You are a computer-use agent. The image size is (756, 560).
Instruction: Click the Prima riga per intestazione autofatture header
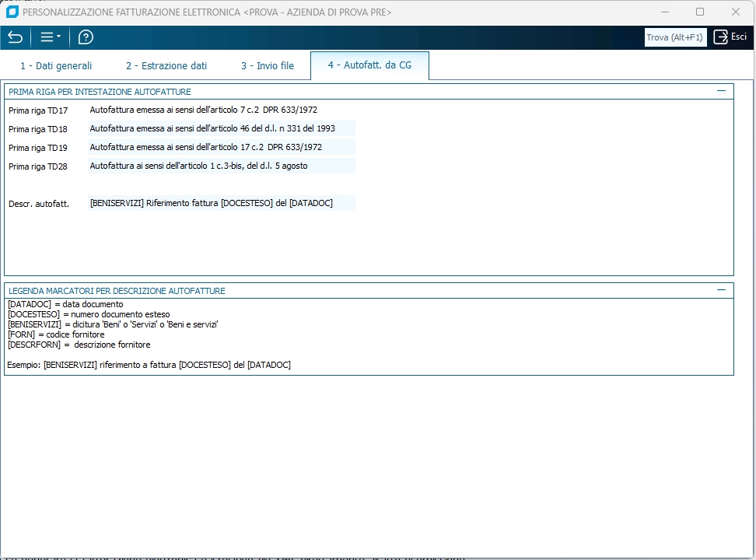pyautogui.click(x=100, y=92)
